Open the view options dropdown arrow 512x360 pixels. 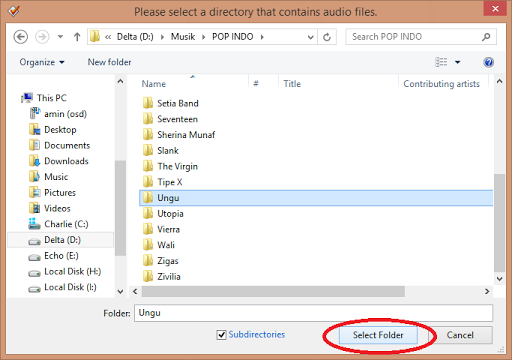coord(458,62)
